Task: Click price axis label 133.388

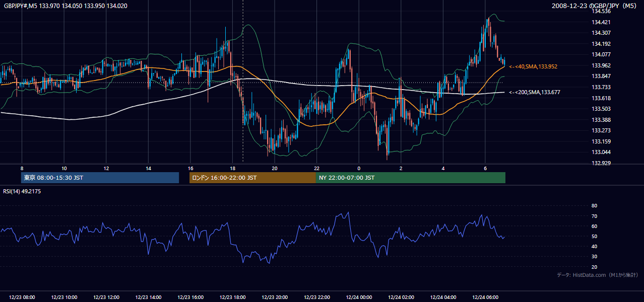Action: click(601, 120)
